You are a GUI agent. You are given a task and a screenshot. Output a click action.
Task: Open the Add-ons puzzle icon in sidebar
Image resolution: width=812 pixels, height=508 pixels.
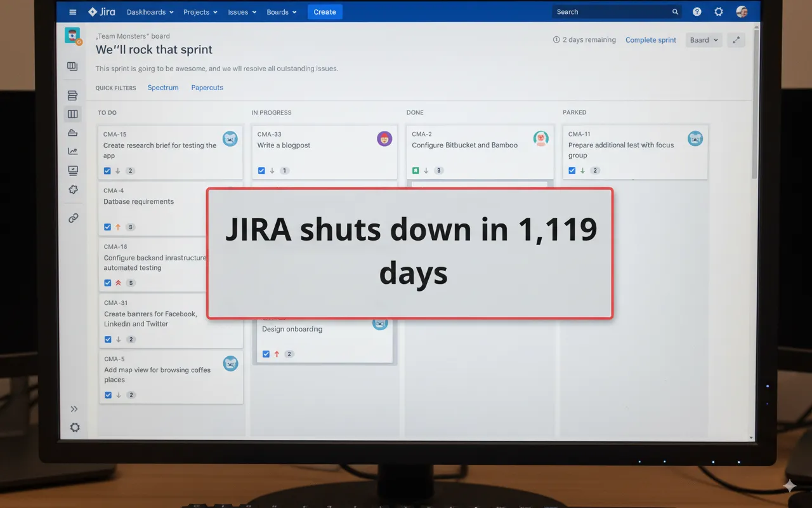click(72, 189)
